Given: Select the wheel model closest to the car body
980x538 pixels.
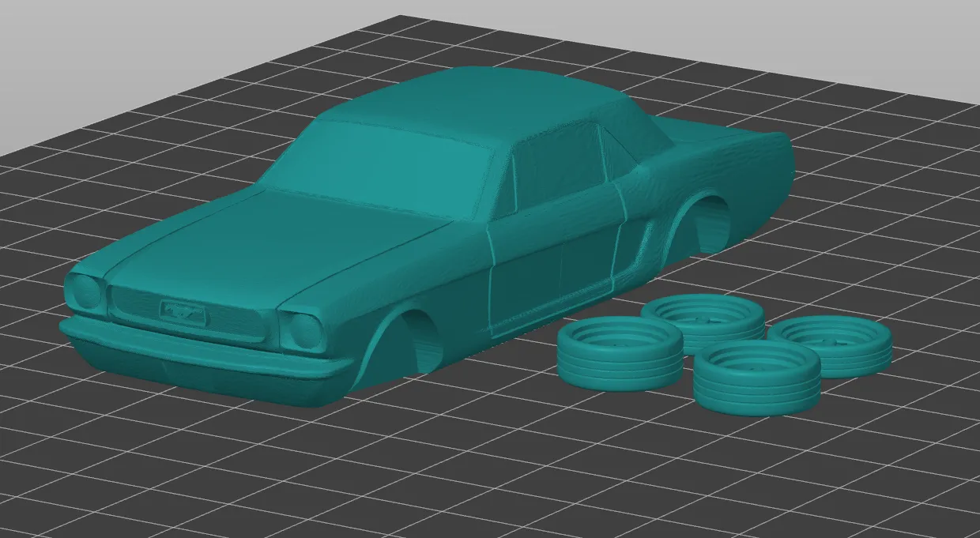Looking at the screenshot, I should 619,352.
